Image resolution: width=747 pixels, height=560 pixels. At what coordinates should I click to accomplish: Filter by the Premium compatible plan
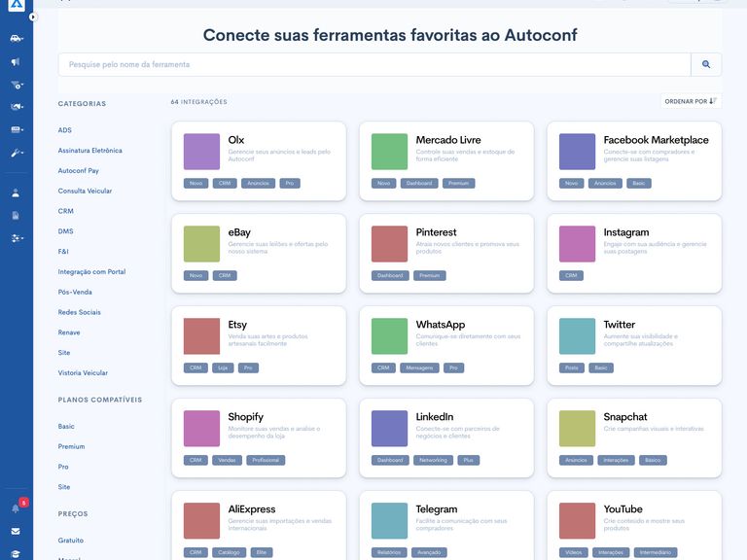point(71,446)
